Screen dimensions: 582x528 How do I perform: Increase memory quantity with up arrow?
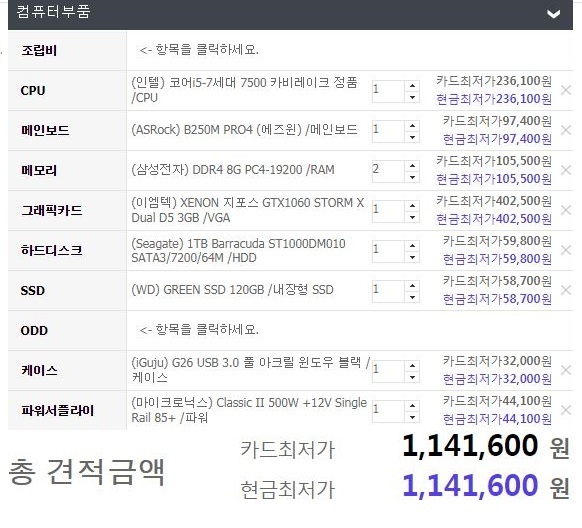[x=412, y=166]
